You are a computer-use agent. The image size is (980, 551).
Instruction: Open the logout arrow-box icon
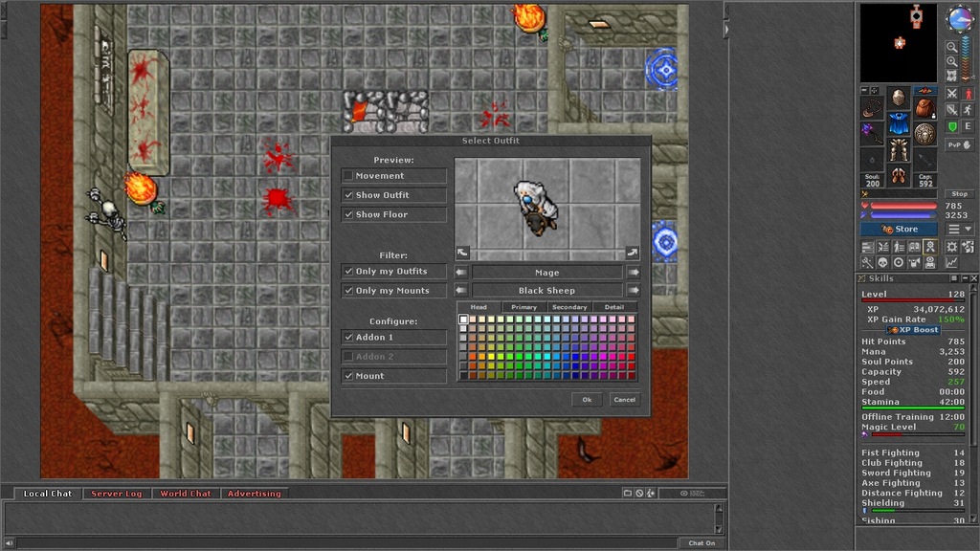969,247
